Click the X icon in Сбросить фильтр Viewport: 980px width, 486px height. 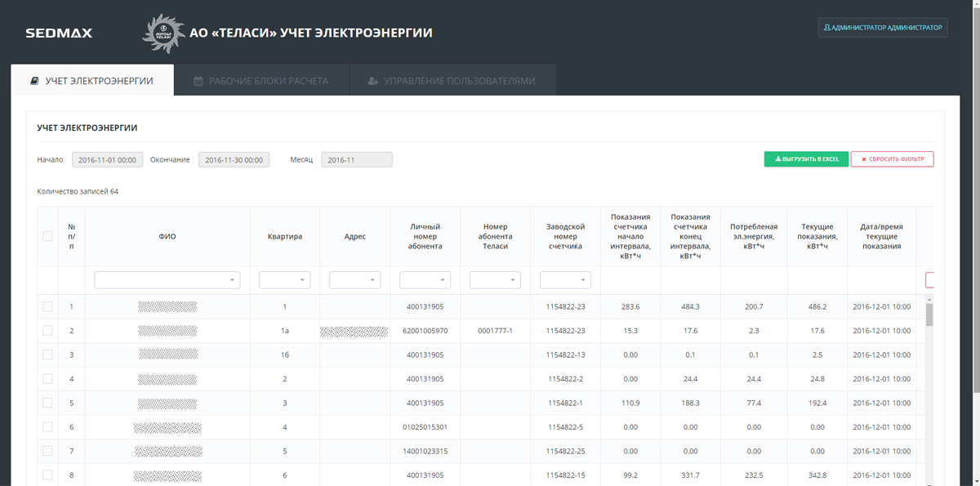coord(863,159)
